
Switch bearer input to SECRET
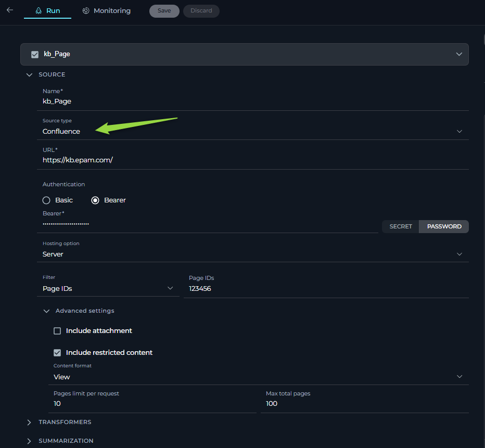pos(401,226)
